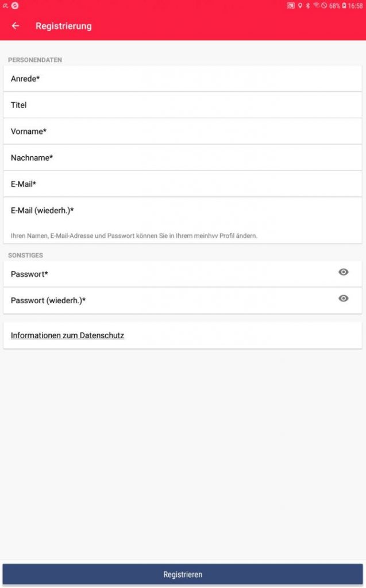
Task: Tap the round notification icon top-left
Action: point(15,6)
